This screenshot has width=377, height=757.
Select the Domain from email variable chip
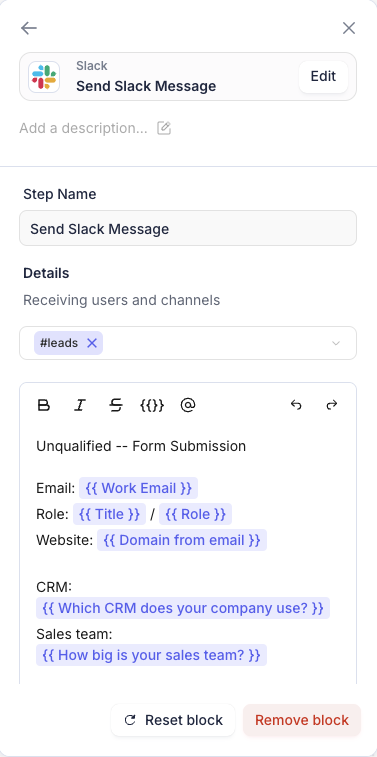[182, 540]
